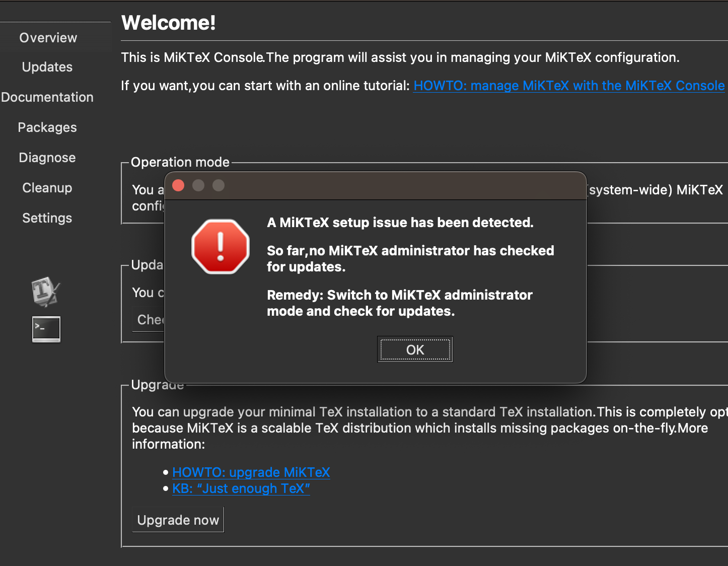Open the HOWTO: manage MiKTeX with the MiKTeX Console link

tap(568, 86)
